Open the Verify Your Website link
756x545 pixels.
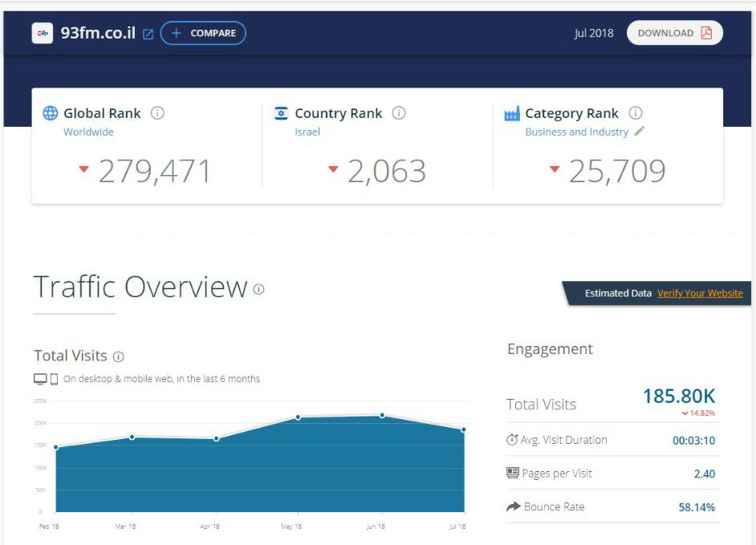click(700, 293)
